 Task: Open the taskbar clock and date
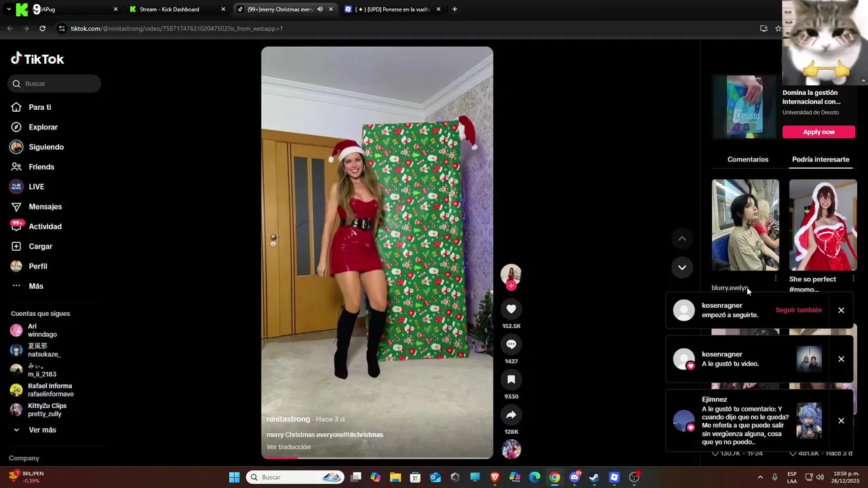click(846, 477)
